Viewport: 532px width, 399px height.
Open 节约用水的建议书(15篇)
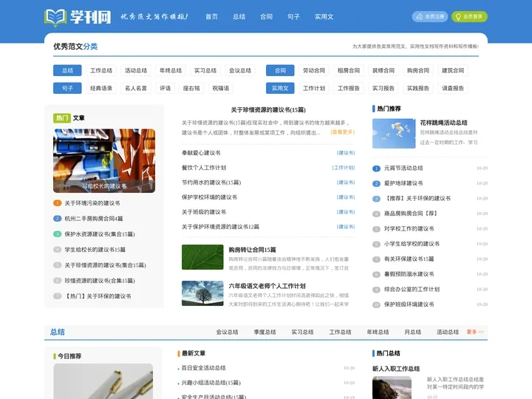tap(211, 183)
